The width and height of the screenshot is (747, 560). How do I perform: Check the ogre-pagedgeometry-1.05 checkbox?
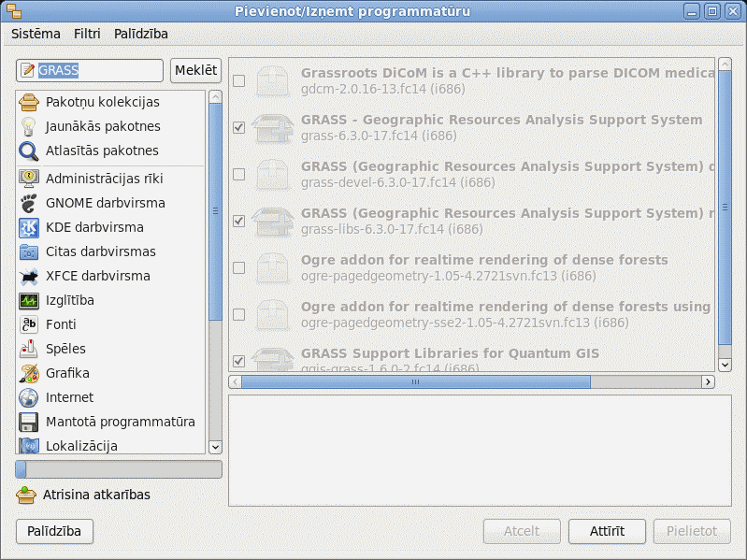point(238,267)
